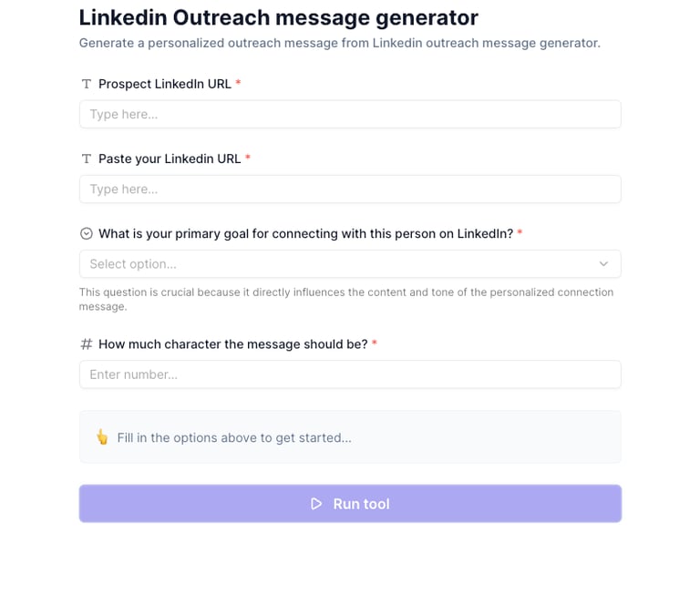Click the red asterisk after Prospect LinkedIn URL
The image size is (700, 615).
(239, 83)
